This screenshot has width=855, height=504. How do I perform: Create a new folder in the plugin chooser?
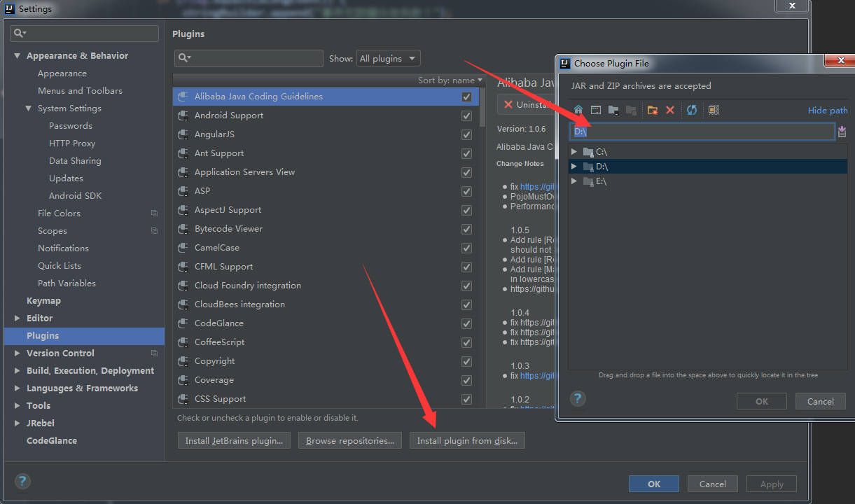[651, 110]
